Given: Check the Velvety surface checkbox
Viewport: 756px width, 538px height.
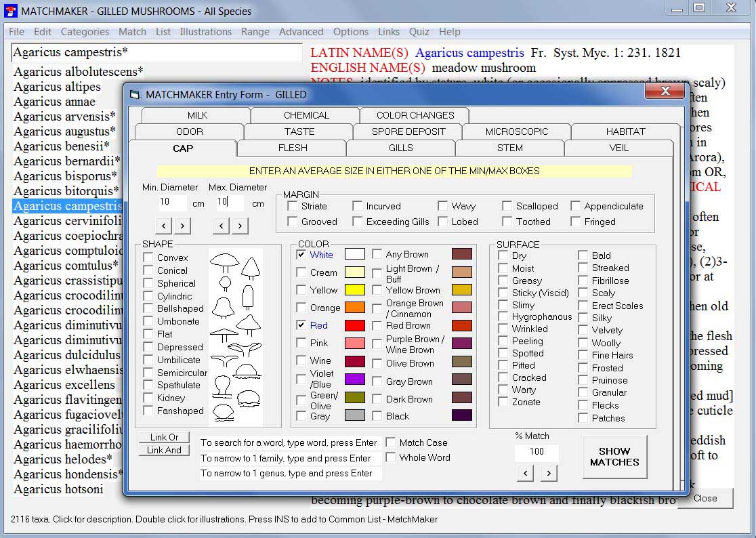Looking at the screenshot, I should 583,330.
